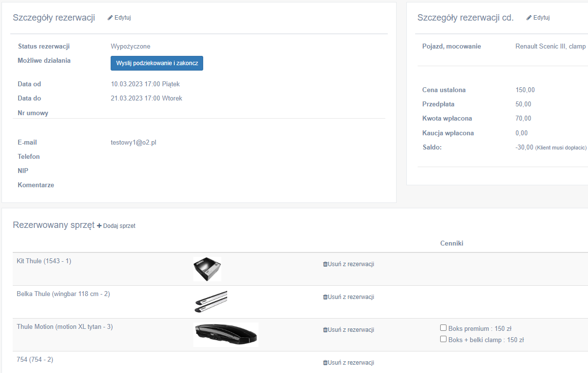Open the Thule Motion roof box thumbnail
Screen dimensions: 588x373
[226, 334]
